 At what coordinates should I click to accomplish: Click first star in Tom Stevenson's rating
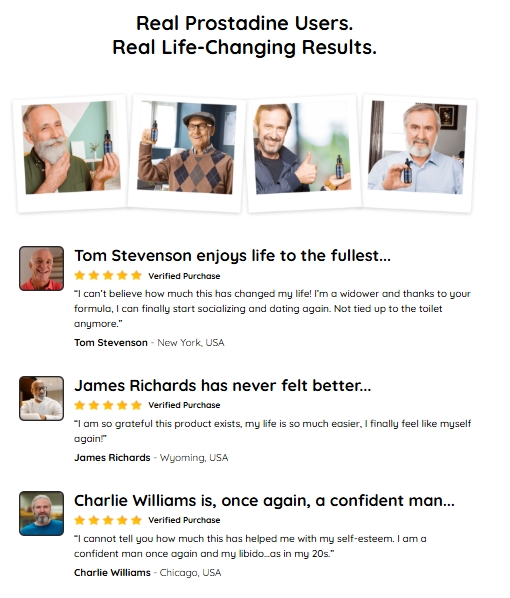point(80,275)
